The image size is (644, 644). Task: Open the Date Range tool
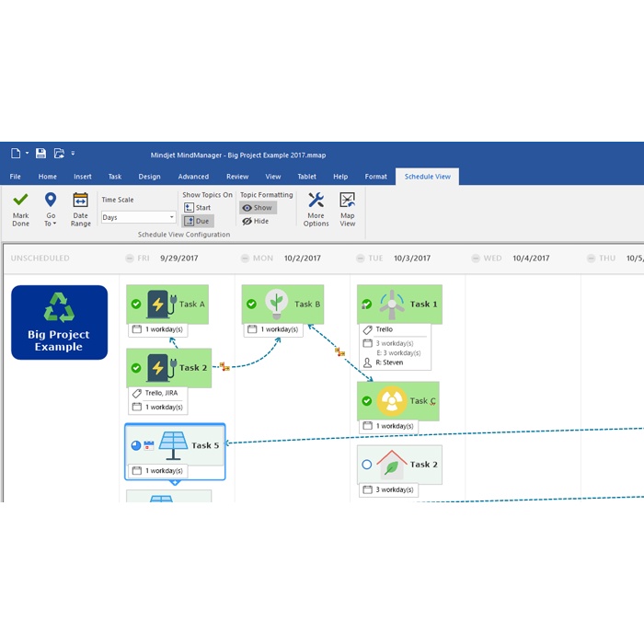81,201
